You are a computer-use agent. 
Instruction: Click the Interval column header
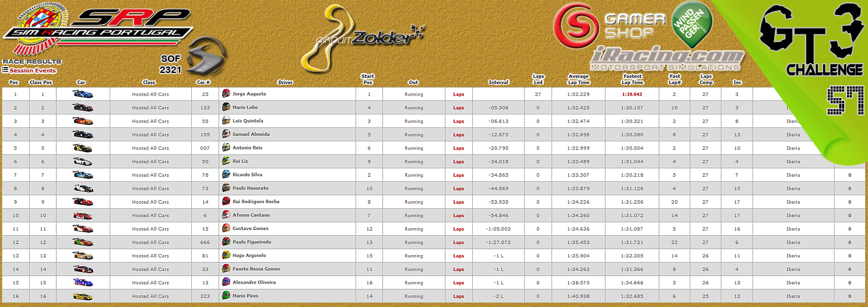tap(498, 82)
